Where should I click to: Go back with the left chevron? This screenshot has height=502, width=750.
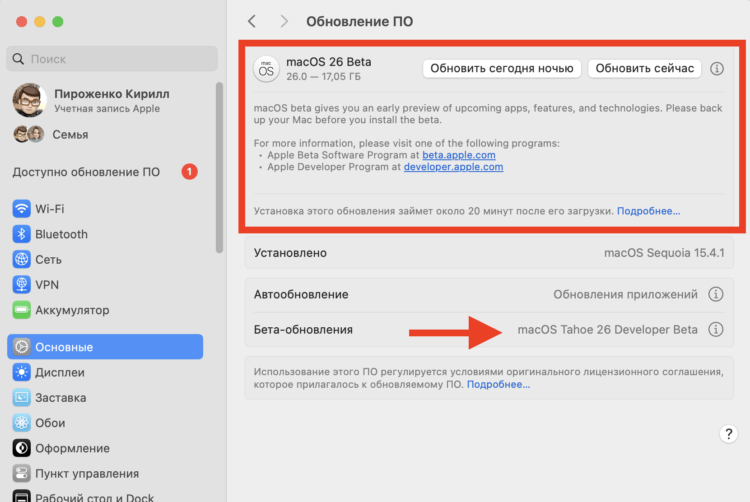click(252, 21)
